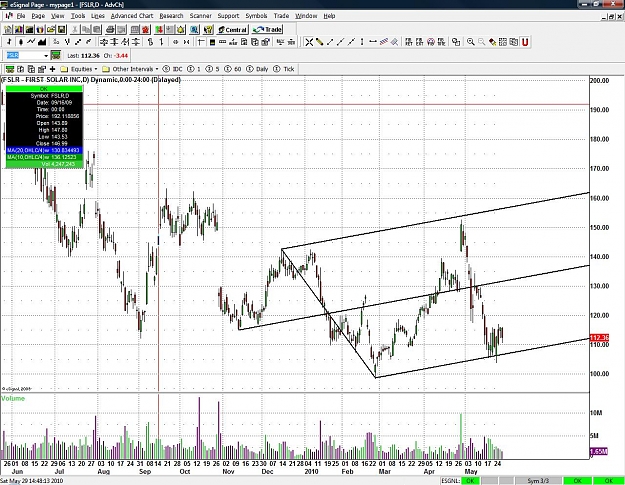Click the Cut scissors icon
Viewport: 625px width, 485px height.
pos(75,29)
